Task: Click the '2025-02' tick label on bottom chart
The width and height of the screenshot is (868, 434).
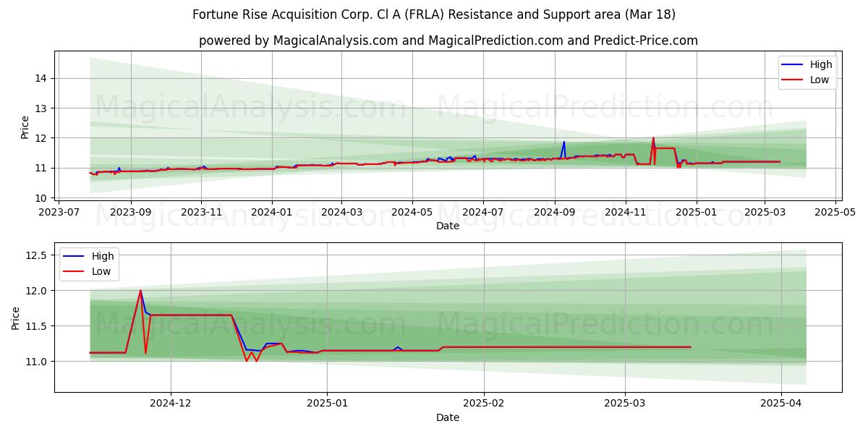Action: coord(483,404)
